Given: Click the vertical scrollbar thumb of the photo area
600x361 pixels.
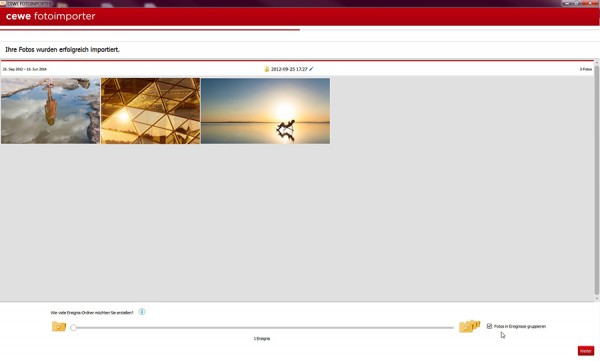Looking at the screenshot, I should [x=596, y=180].
